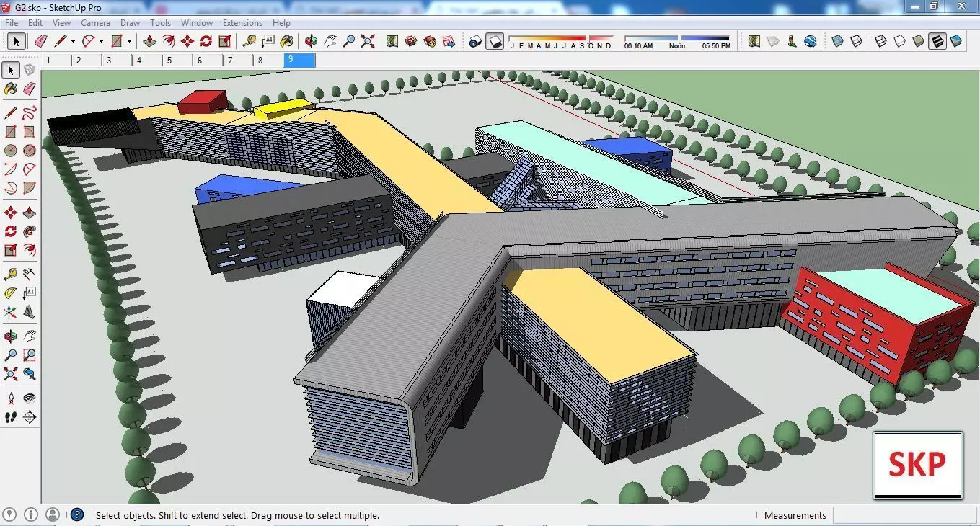Toggle Back Edges style
The image size is (980, 526).
856,41
